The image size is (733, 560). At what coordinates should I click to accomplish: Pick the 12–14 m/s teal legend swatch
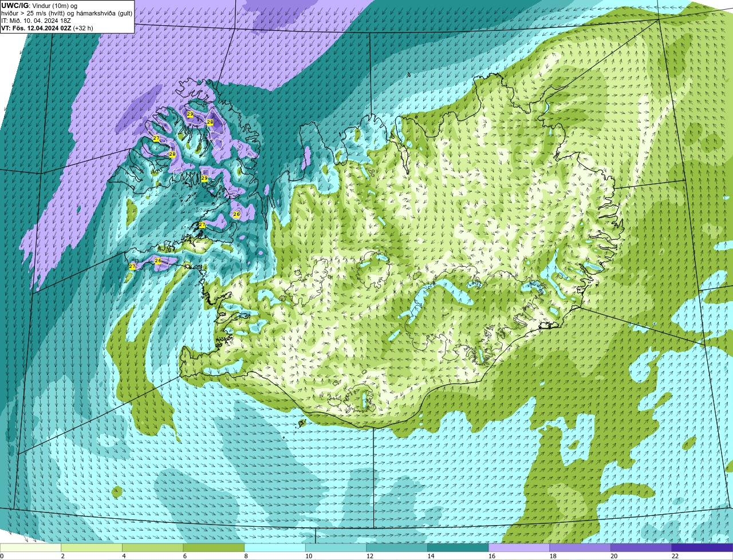pos(397,547)
